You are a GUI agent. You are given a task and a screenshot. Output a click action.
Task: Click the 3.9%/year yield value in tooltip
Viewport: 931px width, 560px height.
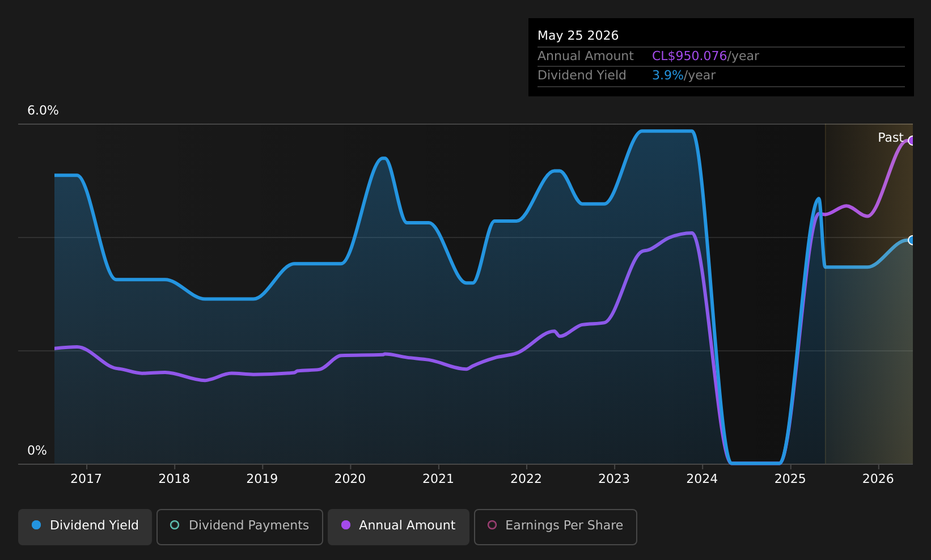click(684, 75)
